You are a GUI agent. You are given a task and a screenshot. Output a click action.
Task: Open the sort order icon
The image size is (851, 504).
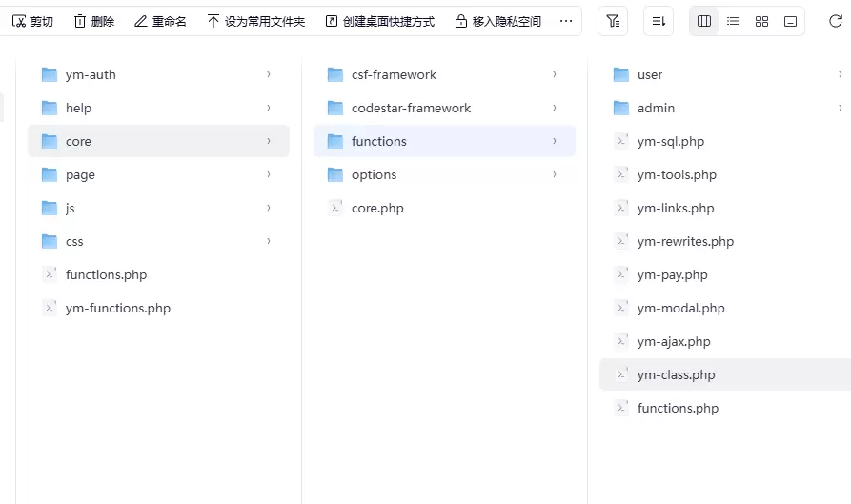[x=659, y=21]
